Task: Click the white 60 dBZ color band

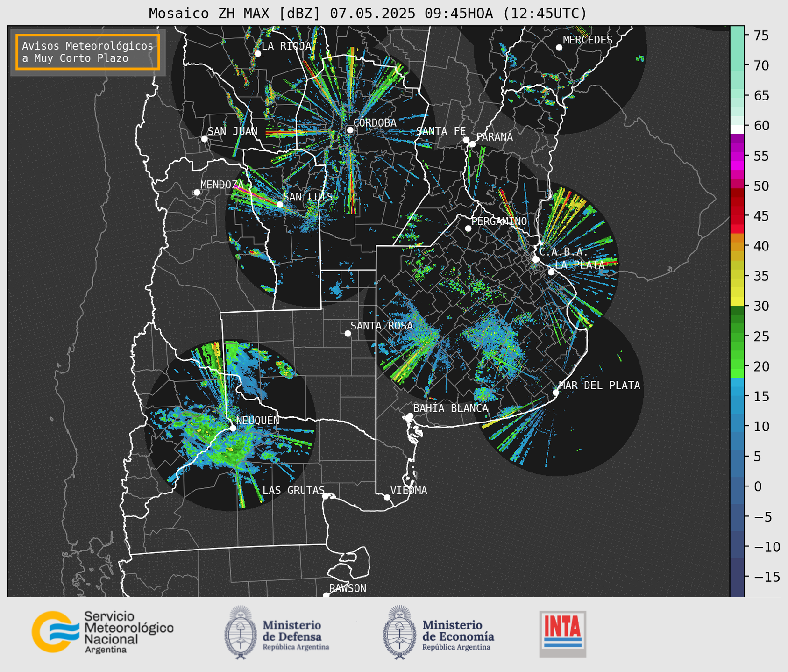Action: [737, 129]
